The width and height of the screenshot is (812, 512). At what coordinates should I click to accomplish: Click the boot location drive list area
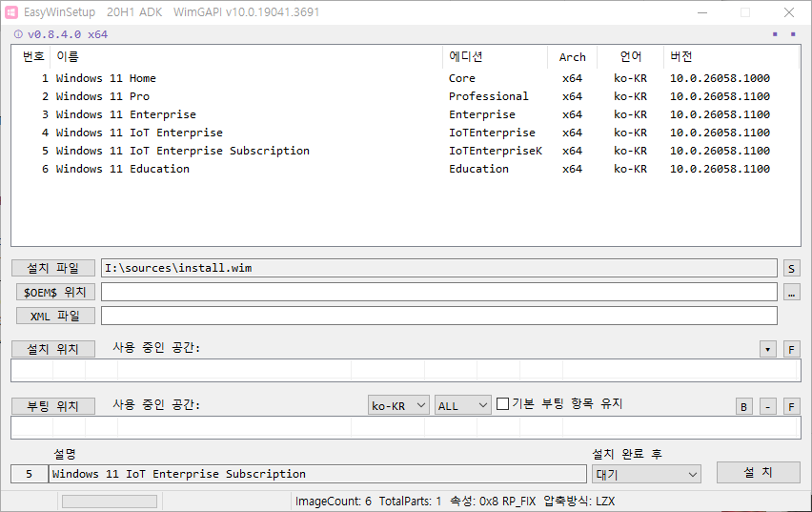click(x=405, y=427)
